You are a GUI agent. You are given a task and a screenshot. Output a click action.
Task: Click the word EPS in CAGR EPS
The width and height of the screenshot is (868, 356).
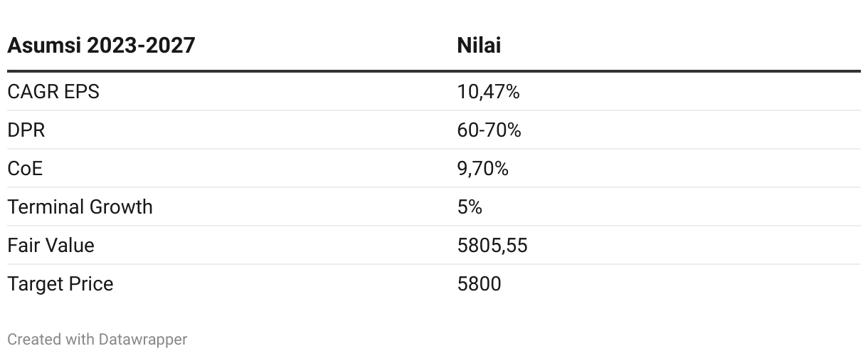coord(83,92)
